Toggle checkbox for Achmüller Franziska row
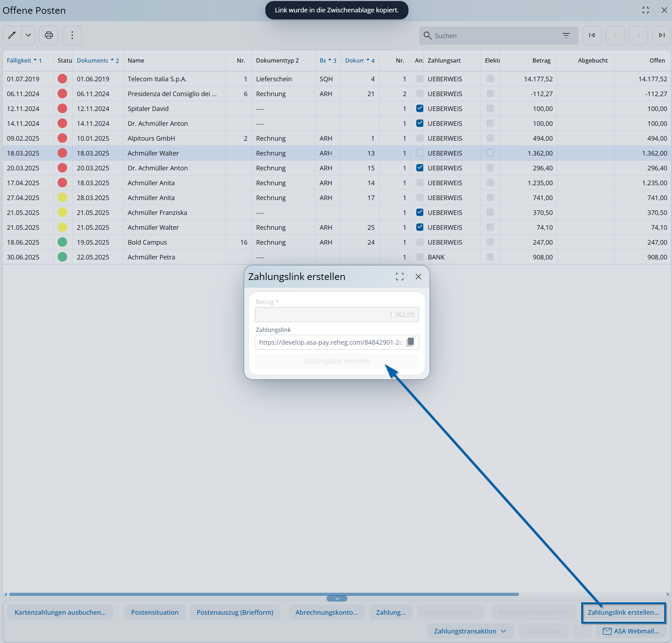The height and width of the screenshot is (643, 672). pos(419,212)
